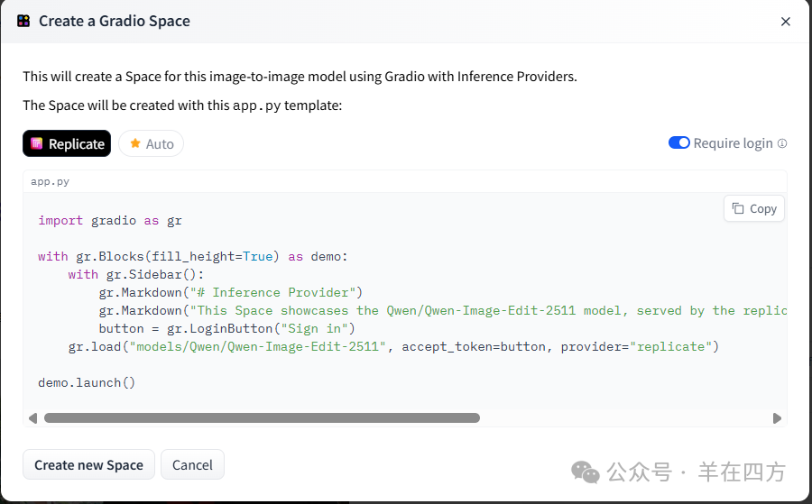The width and height of the screenshot is (812, 504).
Task: Click the copy icon above the code
Action: (738, 208)
